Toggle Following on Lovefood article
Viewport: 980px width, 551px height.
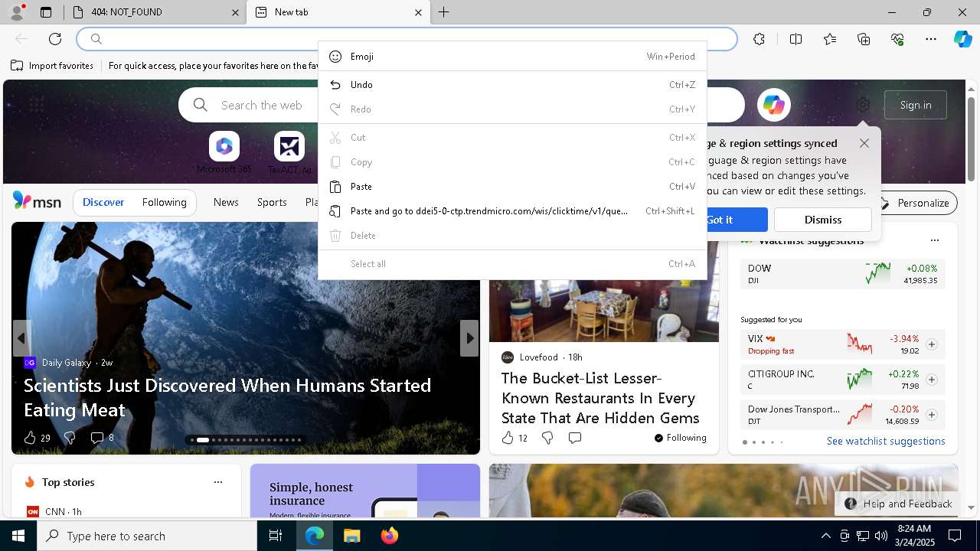coord(680,438)
